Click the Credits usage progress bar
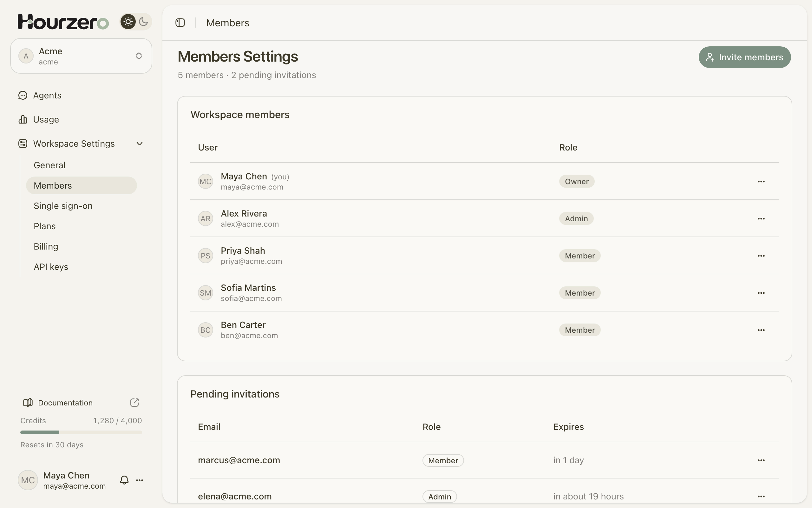The image size is (812, 508). (x=81, y=432)
